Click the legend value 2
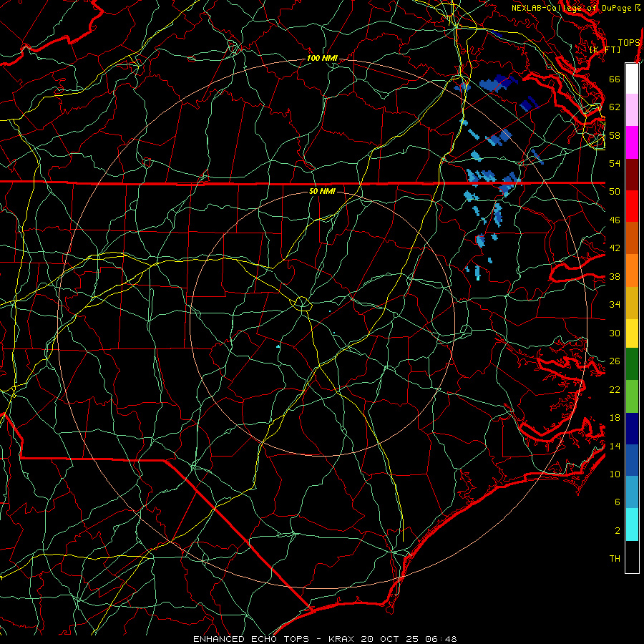The width and height of the screenshot is (644, 644). [618, 531]
